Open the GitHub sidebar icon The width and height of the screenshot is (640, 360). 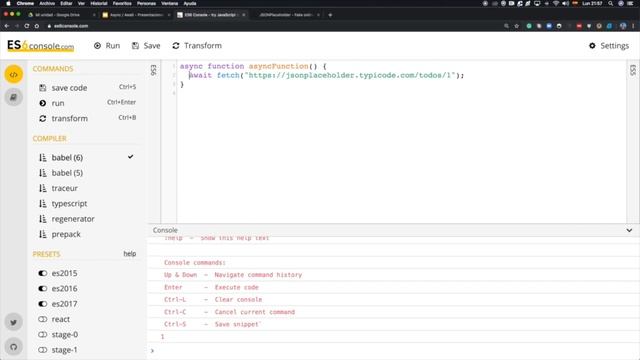[13, 347]
